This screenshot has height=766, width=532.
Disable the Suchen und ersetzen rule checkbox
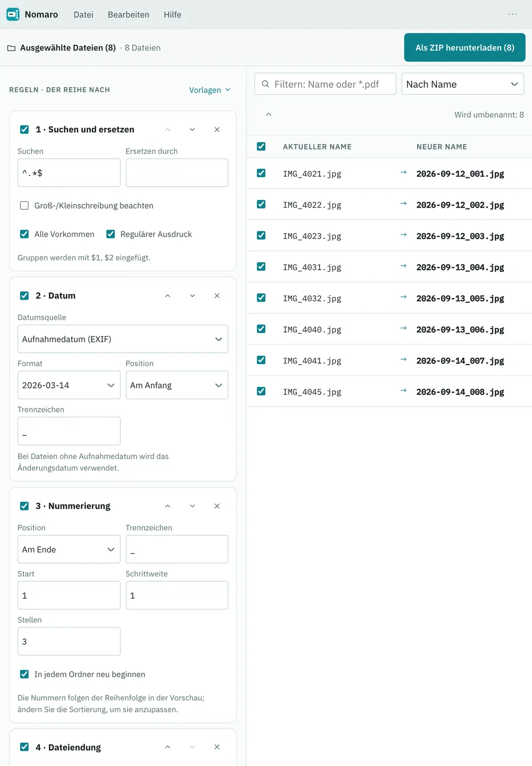[x=24, y=129]
